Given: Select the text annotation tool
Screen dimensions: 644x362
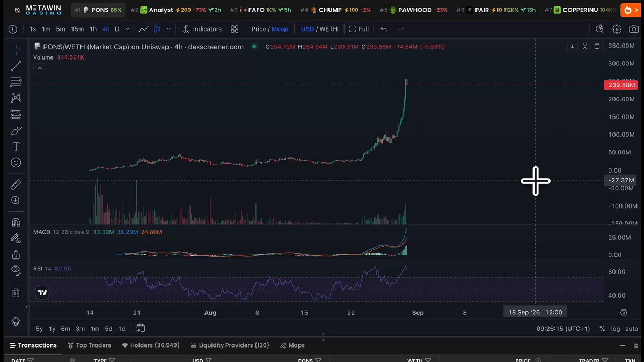Looking at the screenshot, I should click(16, 146).
